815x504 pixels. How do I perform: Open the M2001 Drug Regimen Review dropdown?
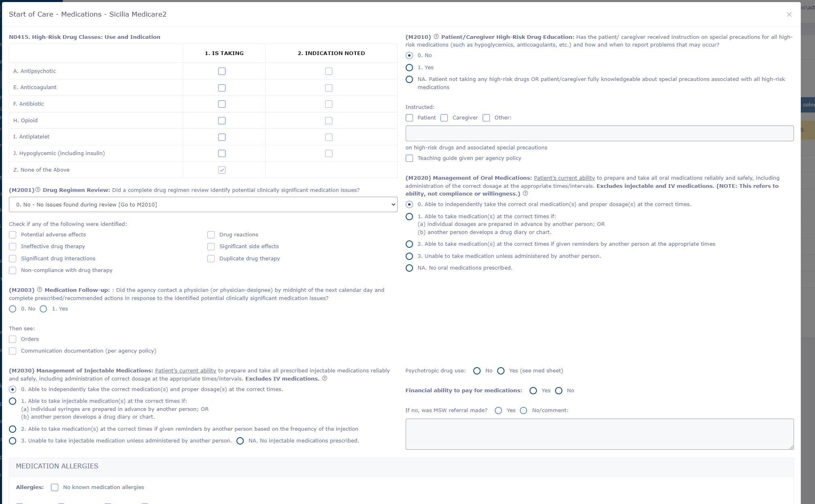coord(203,204)
